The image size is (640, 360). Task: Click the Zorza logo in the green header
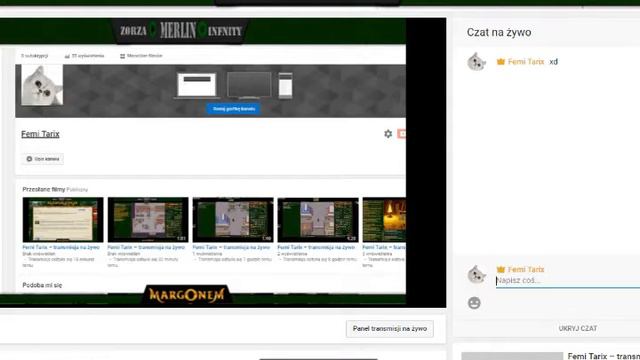[x=133, y=31]
